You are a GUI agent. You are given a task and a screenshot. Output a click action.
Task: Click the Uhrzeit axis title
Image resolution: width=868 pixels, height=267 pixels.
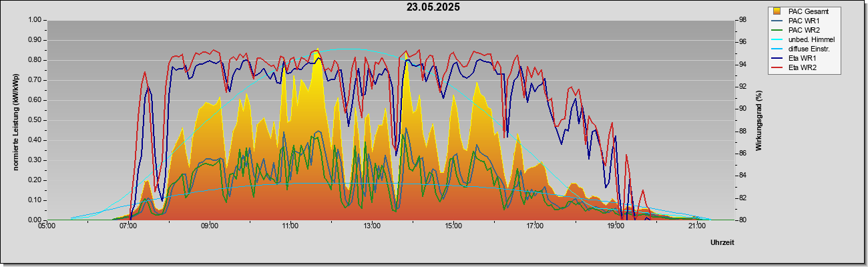point(722,243)
